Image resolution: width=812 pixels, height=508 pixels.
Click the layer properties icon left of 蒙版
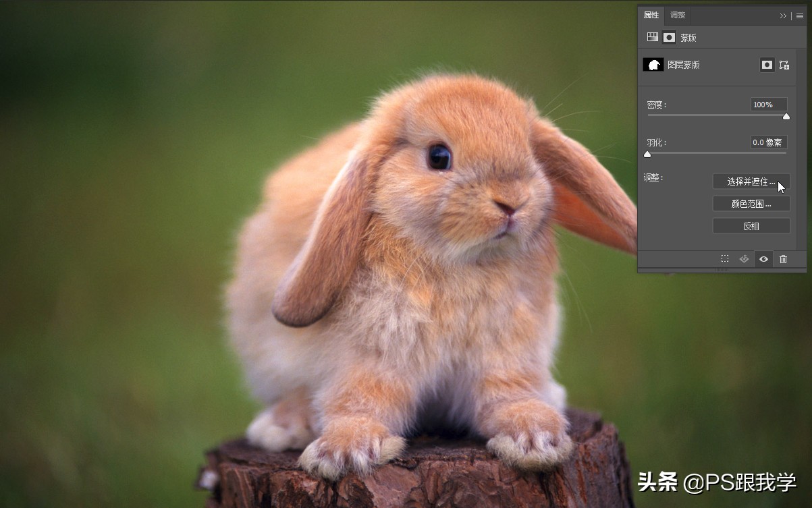(x=653, y=37)
